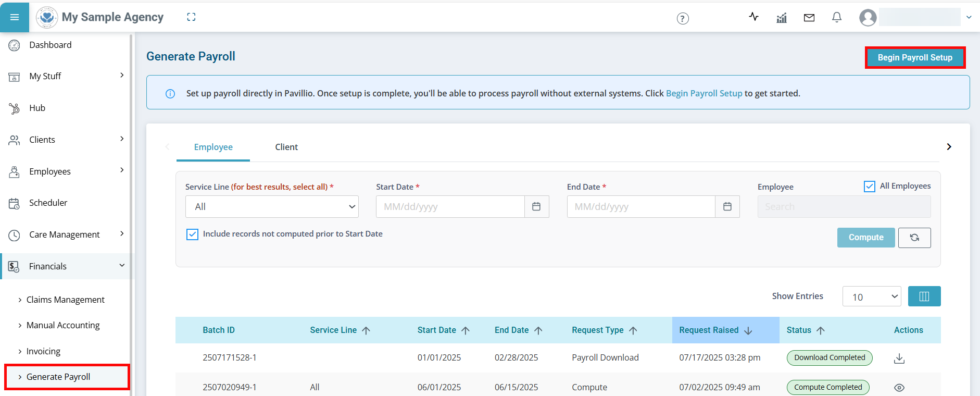Click the Begin Payroll Setup link in banner
The image size is (980, 396).
(703, 93)
